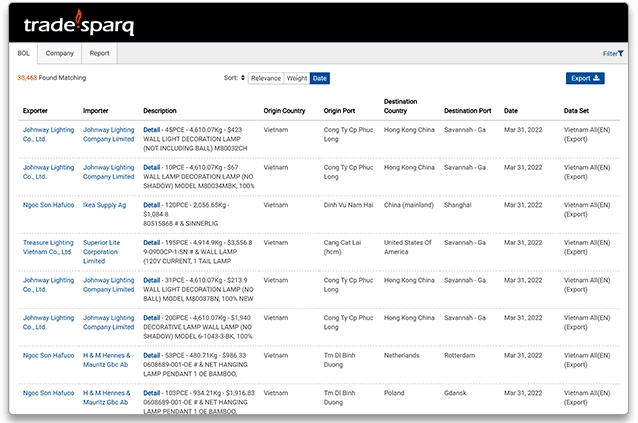Screen dimensions: 638x423
Task: Click the Origin Port column header
Action: click(339, 111)
